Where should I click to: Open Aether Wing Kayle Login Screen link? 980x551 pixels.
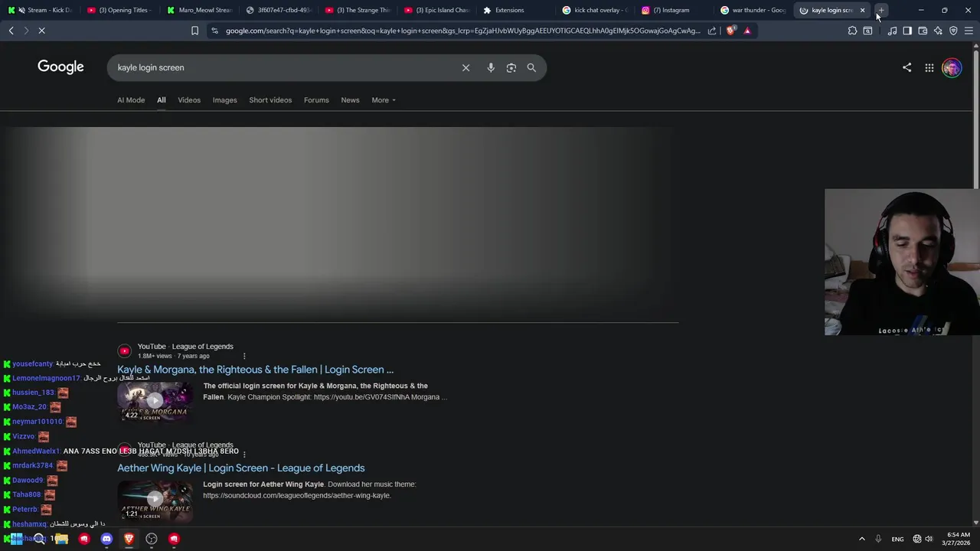click(x=240, y=468)
